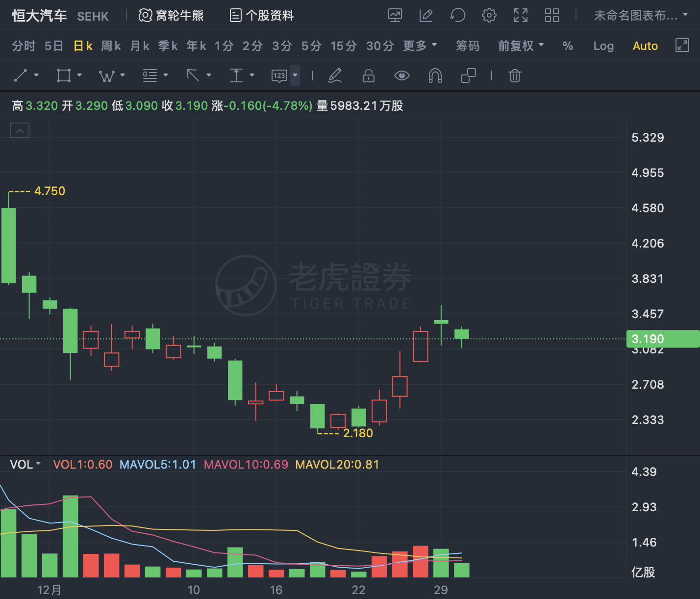Screen dimensions: 700x599
Task: Select the arrow annotation tool
Action: tap(193, 75)
